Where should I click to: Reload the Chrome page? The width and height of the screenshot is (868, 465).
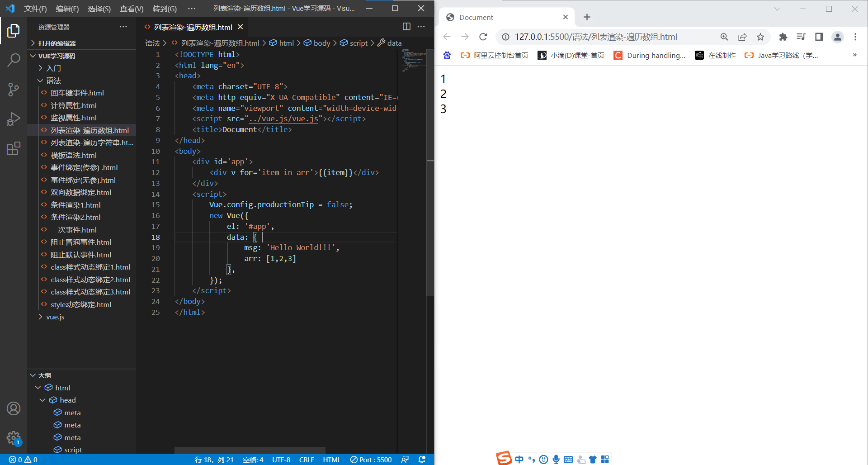(x=483, y=37)
